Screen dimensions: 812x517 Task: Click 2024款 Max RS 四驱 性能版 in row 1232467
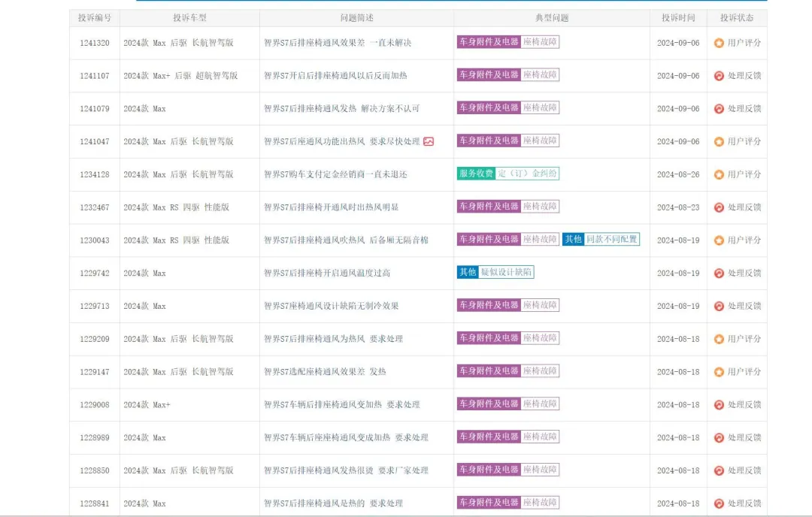click(176, 207)
